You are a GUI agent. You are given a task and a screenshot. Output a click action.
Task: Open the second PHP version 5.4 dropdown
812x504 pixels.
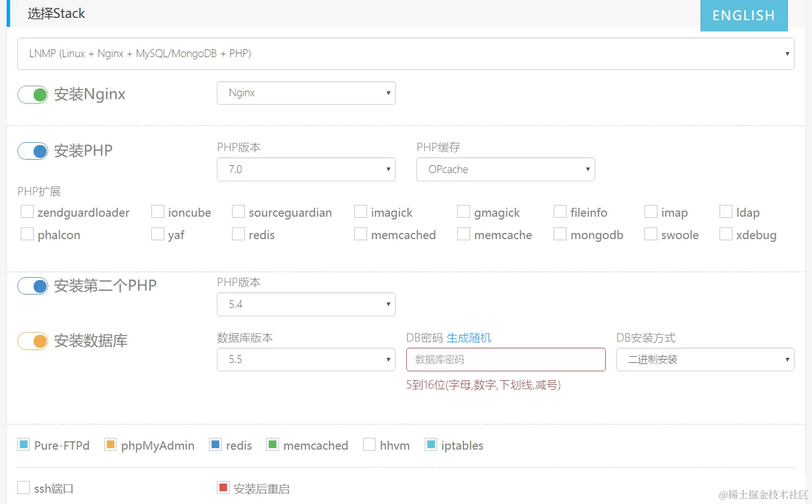click(x=306, y=305)
